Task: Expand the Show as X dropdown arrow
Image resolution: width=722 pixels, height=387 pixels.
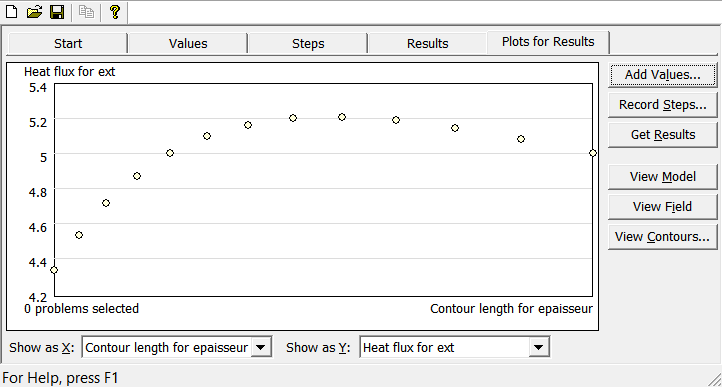Action: click(x=261, y=347)
